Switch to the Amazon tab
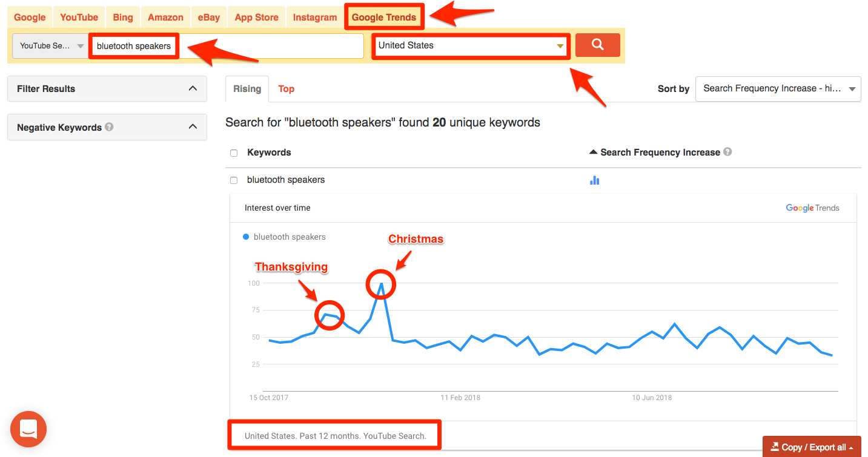This screenshot has height=457, width=868. point(165,18)
